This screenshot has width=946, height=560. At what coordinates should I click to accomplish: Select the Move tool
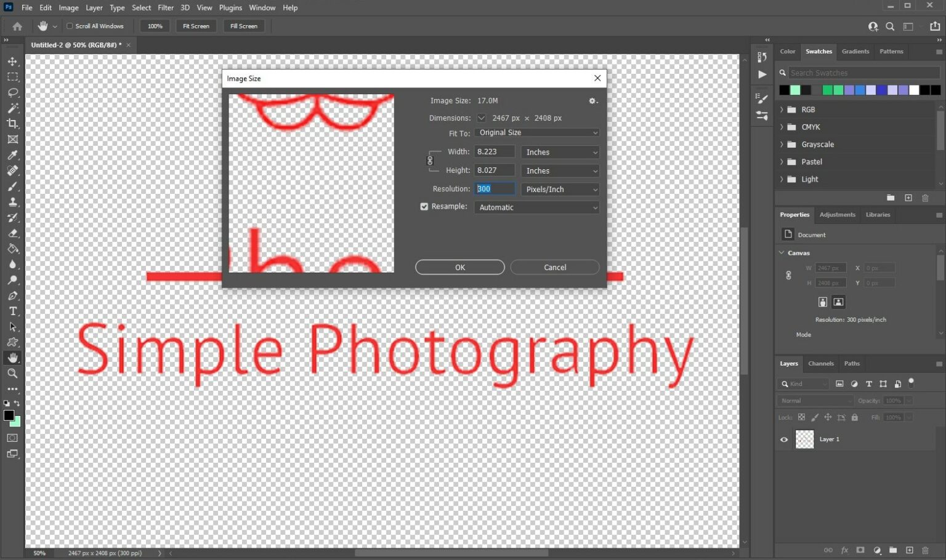coord(13,61)
